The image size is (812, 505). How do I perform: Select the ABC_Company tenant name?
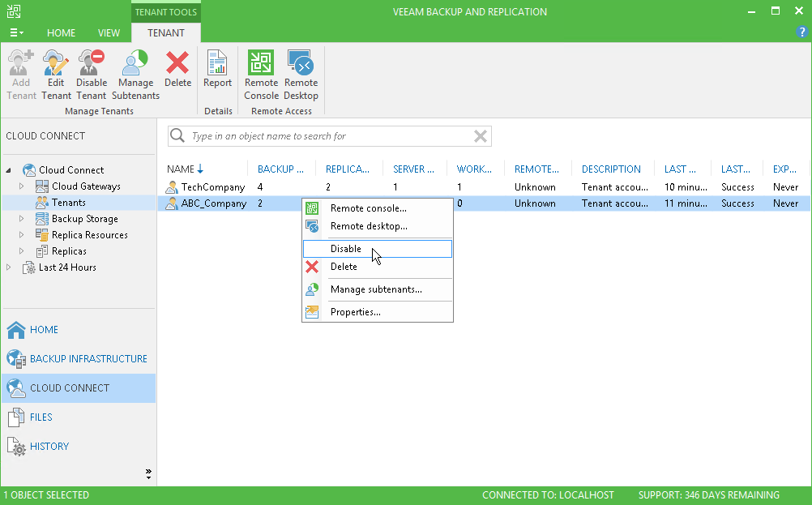pos(213,203)
